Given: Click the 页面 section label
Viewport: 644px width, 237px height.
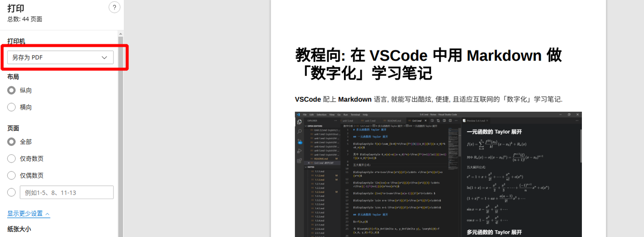Looking at the screenshot, I should point(13,128).
